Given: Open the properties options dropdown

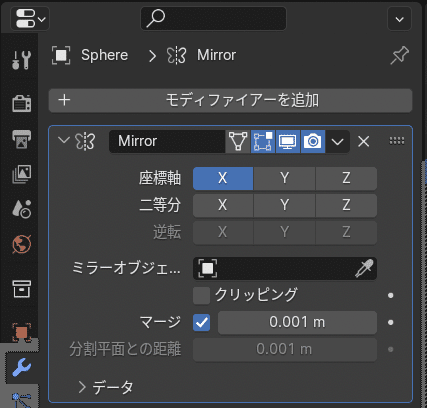Looking at the screenshot, I should (399, 19).
